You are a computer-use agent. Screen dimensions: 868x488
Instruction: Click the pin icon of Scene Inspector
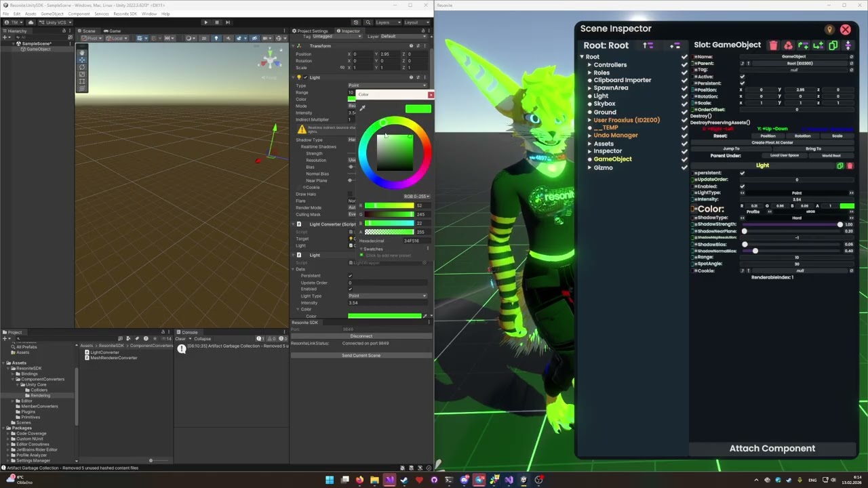point(829,30)
